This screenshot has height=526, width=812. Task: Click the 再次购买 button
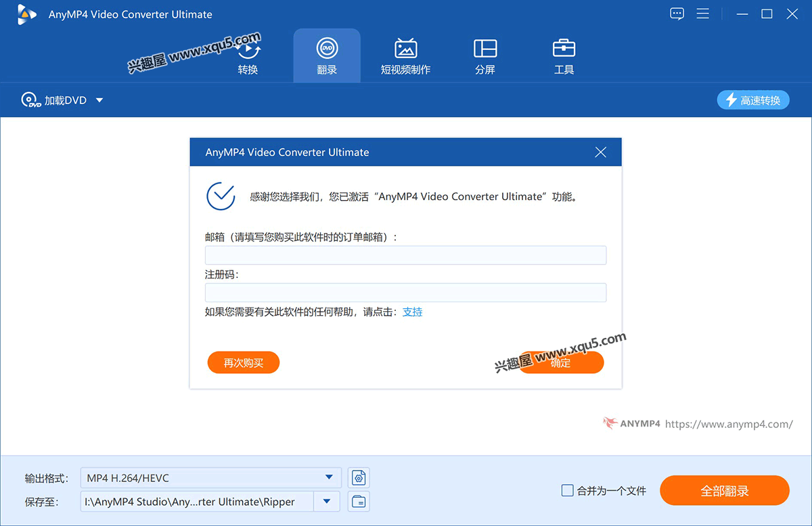click(x=244, y=363)
